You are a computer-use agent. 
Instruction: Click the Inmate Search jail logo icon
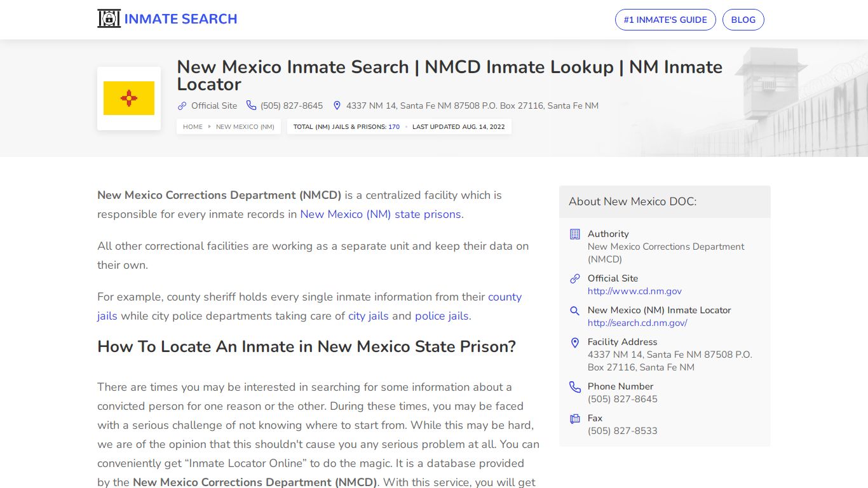[x=109, y=19]
